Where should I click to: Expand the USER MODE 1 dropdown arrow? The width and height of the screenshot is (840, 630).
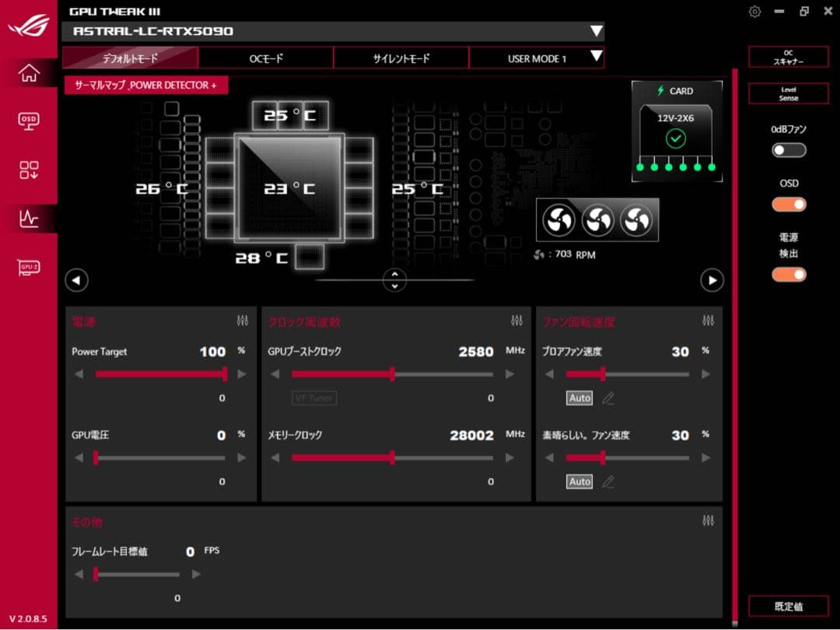[x=595, y=58]
